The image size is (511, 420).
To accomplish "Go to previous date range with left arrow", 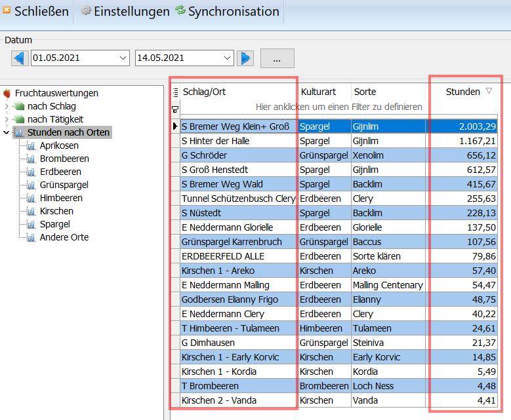I will 20,58.
